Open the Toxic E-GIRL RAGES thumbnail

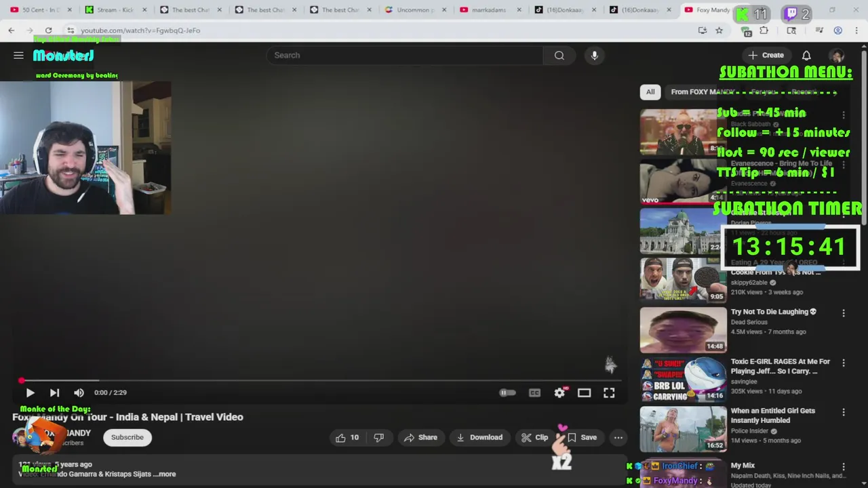click(683, 380)
